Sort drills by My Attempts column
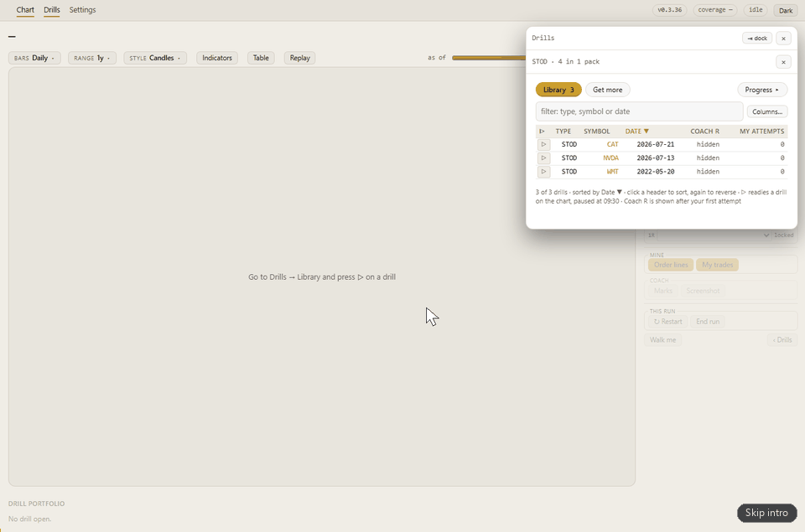This screenshot has height=532, width=805. tap(762, 132)
